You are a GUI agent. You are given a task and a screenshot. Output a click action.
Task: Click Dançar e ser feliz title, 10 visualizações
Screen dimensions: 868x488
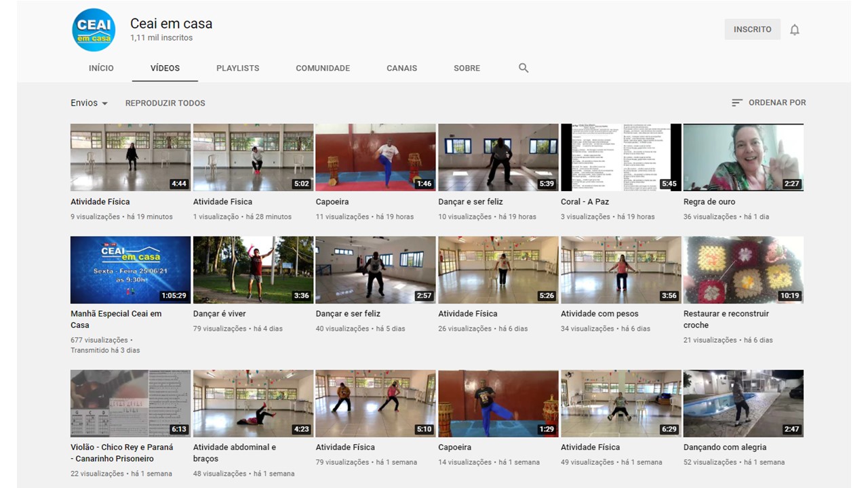471,202
